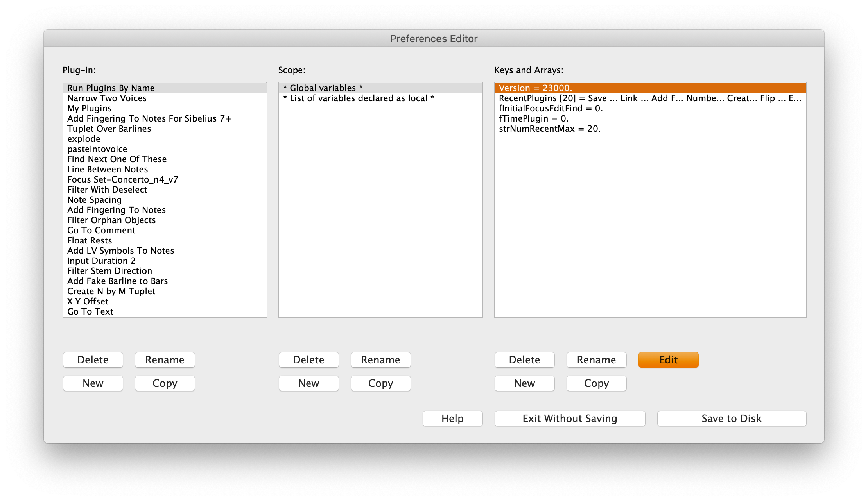The width and height of the screenshot is (868, 501).
Task: Click the orange Edit button
Action: coord(668,360)
